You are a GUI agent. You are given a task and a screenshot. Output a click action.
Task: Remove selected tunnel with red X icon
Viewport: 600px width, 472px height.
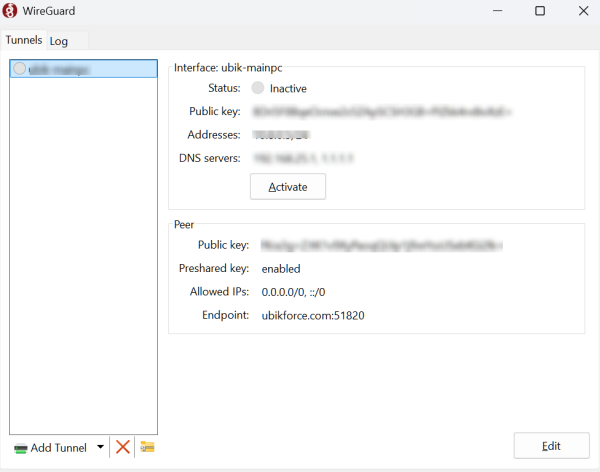coord(122,447)
